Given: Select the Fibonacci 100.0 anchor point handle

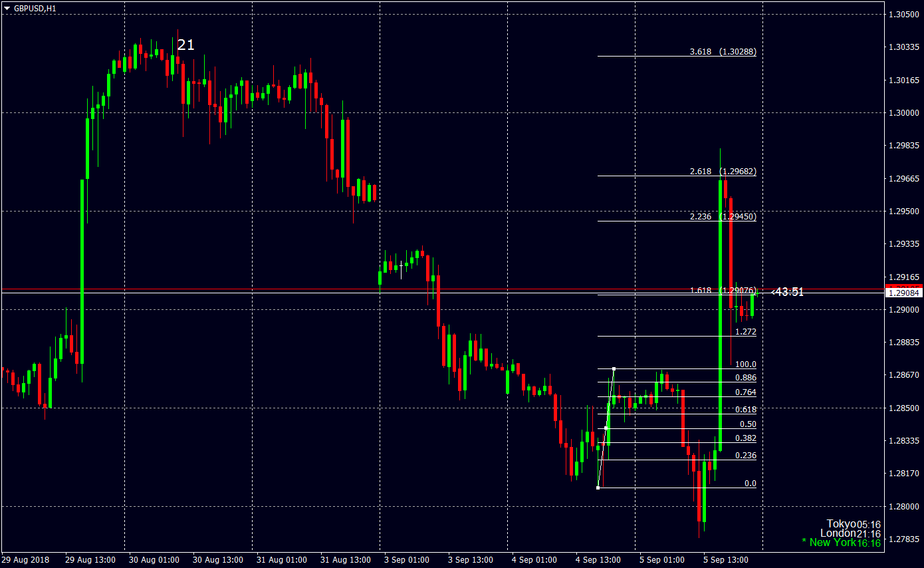Looking at the screenshot, I should 614,368.
